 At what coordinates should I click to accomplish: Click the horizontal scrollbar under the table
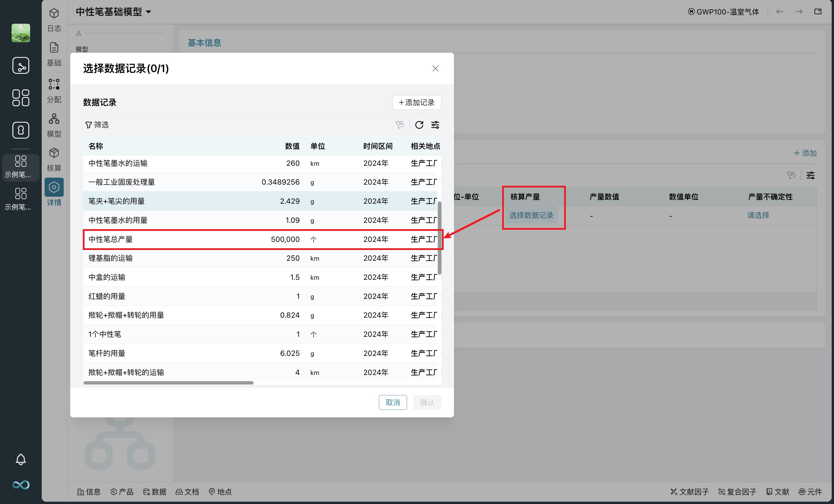point(168,383)
